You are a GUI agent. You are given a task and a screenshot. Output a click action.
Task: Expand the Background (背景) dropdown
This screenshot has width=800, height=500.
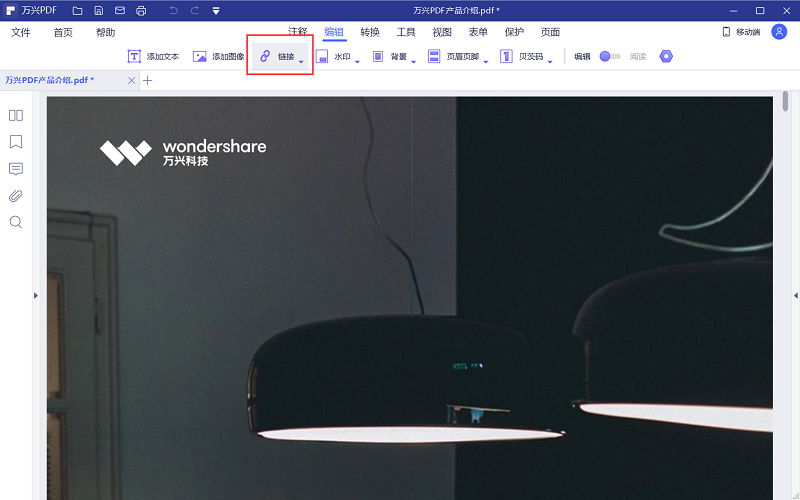[415, 62]
